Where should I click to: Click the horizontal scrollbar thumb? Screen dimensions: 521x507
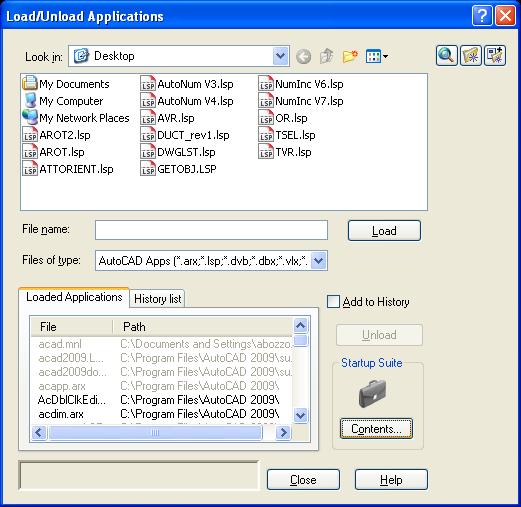click(155, 433)
